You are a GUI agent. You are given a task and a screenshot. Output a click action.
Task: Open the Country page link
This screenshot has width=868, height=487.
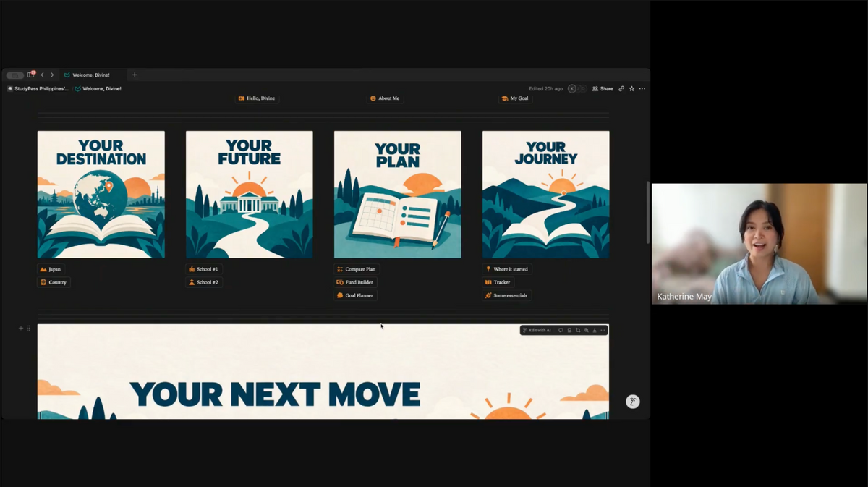(54, 282)
